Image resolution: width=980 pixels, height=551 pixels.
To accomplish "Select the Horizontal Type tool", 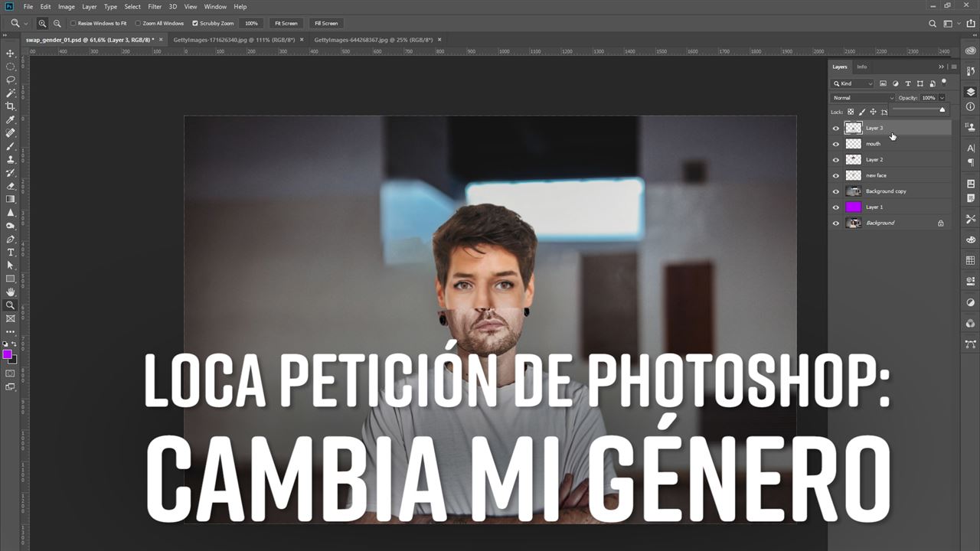I will point(11,252).
